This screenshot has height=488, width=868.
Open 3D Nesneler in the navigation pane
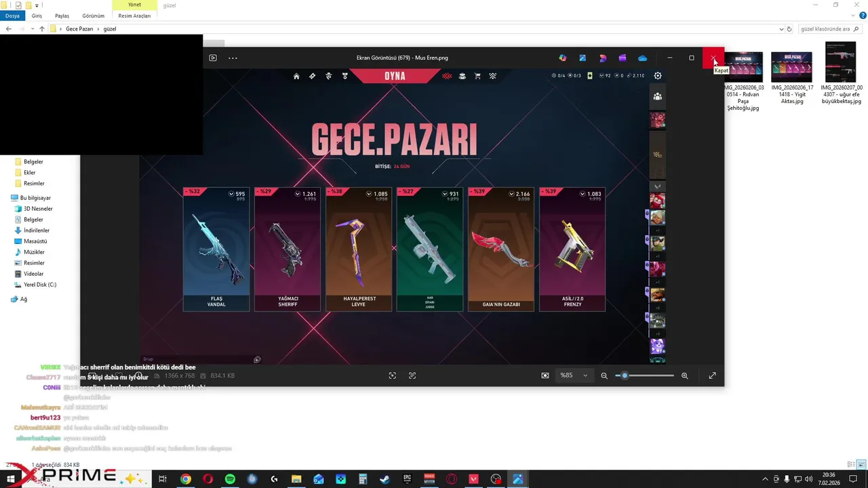tap(38, 209)
